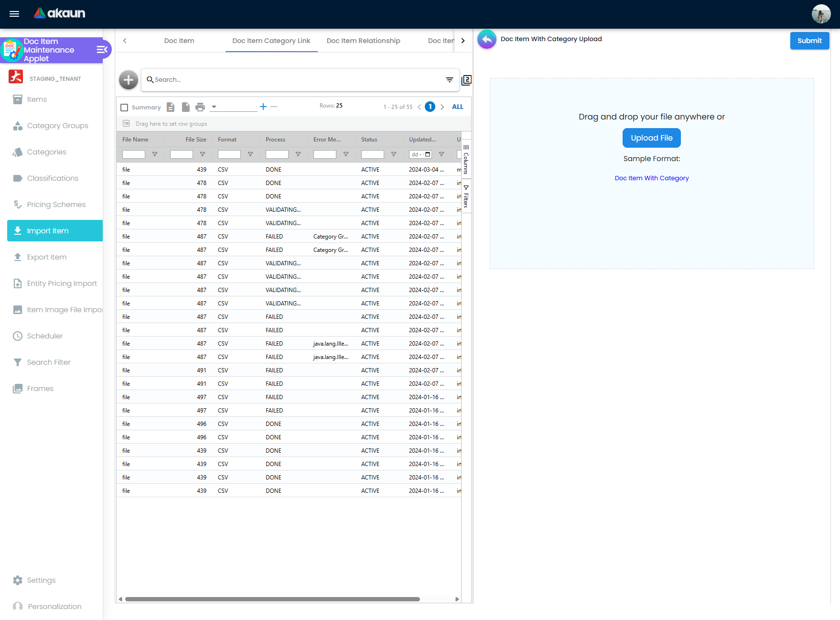Image resolution: width=840 pixels, height=620 pixels.
Task: Click the blue plus icon in grid toolbar
Action: click(263, 107)
